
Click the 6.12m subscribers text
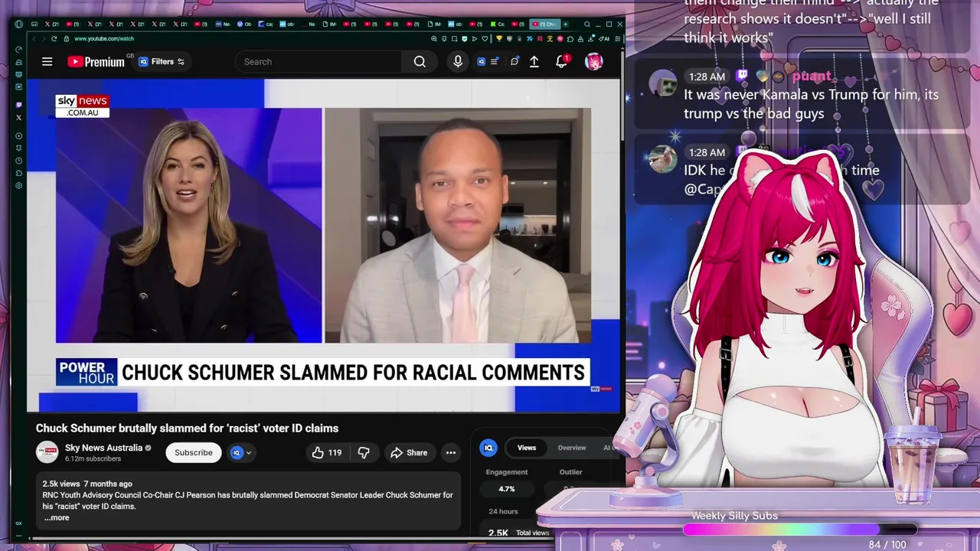tap(93, 459)
